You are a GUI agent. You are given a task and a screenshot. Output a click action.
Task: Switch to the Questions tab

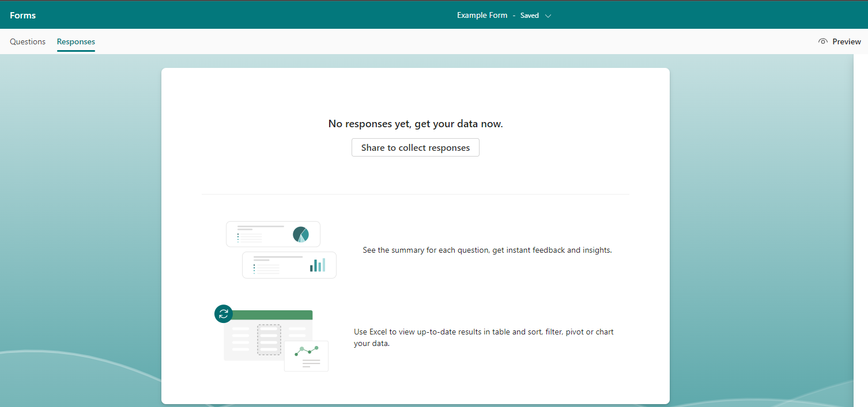(x=28, y=41)
